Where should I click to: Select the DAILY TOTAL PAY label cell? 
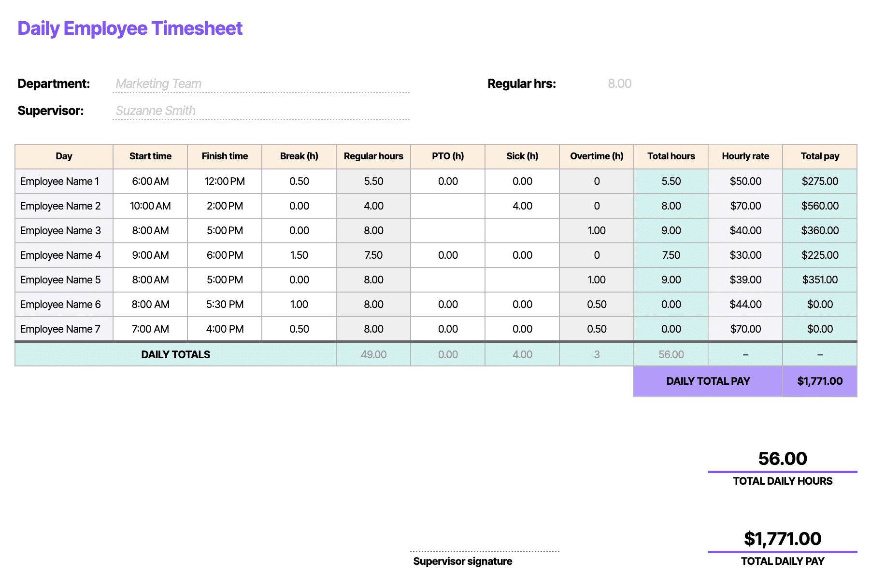coord(708,381)
